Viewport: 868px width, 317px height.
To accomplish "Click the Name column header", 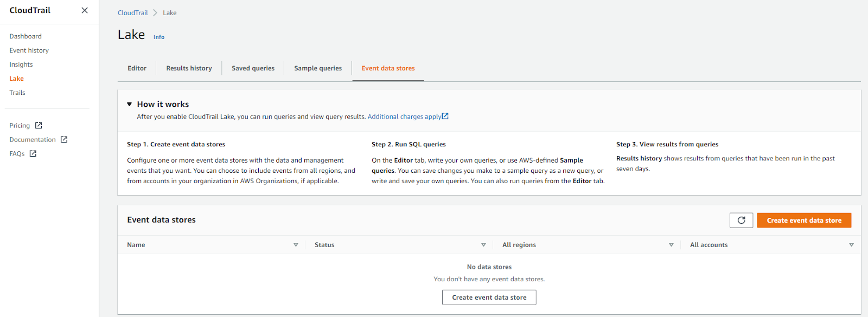I will [x=136, y=245].
